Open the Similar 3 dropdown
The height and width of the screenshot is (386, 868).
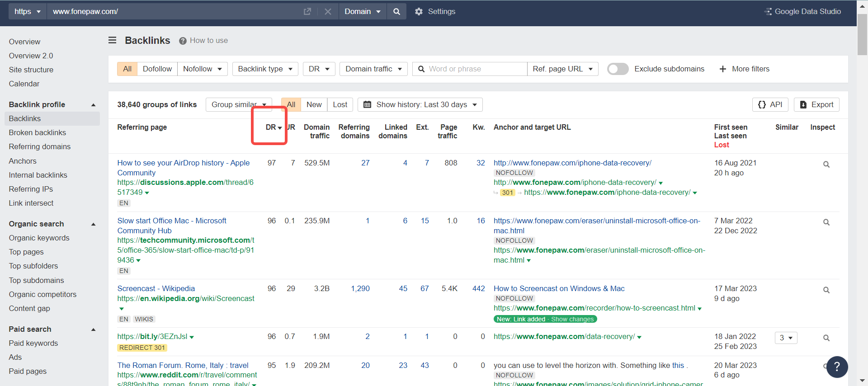786,338
